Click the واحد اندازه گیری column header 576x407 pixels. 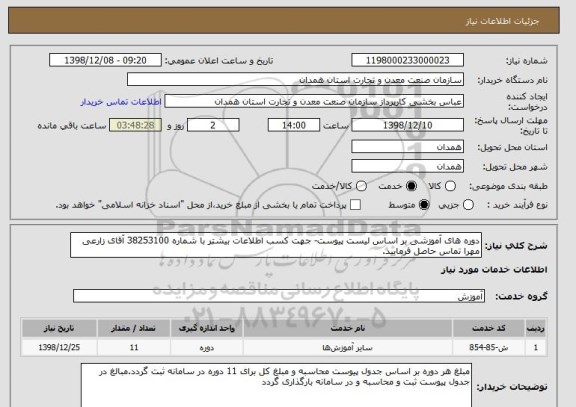[206, 328]
